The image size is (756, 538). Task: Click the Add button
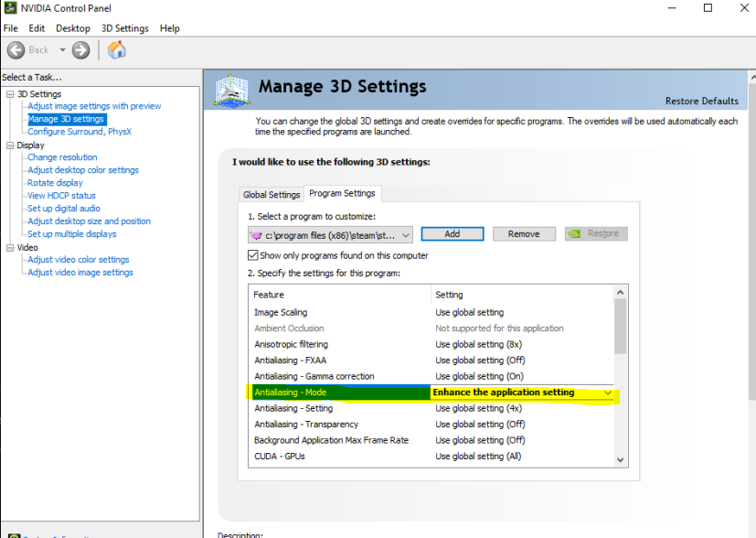pos(452,234)
